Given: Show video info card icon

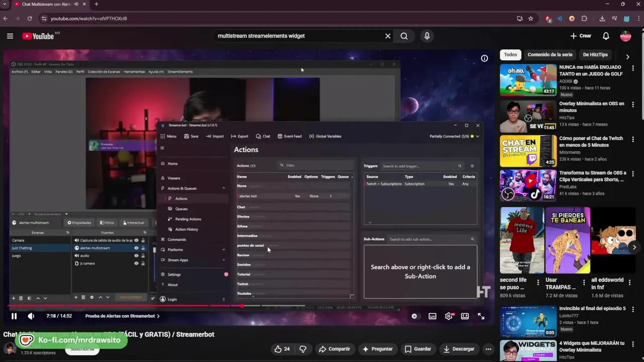Looking at the screenshot, I should click(485, 58).
